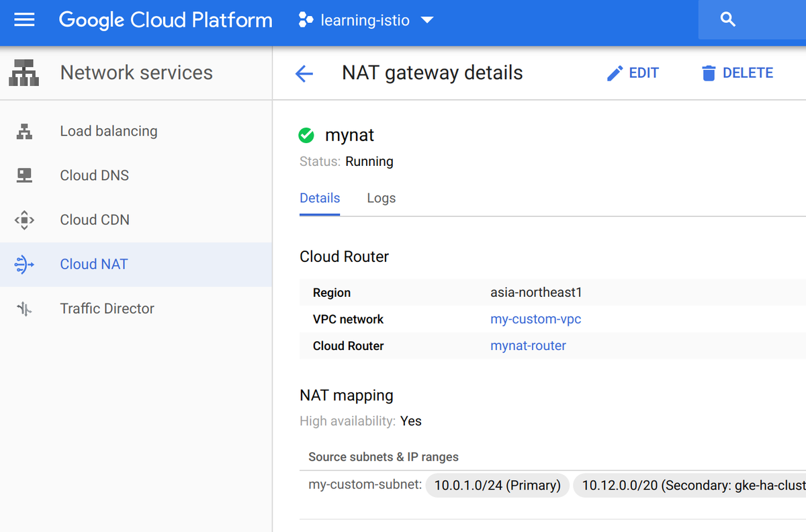Click the mynat gateway name
The height and width of the screenshot is (532, 806).
pos(349,135)
